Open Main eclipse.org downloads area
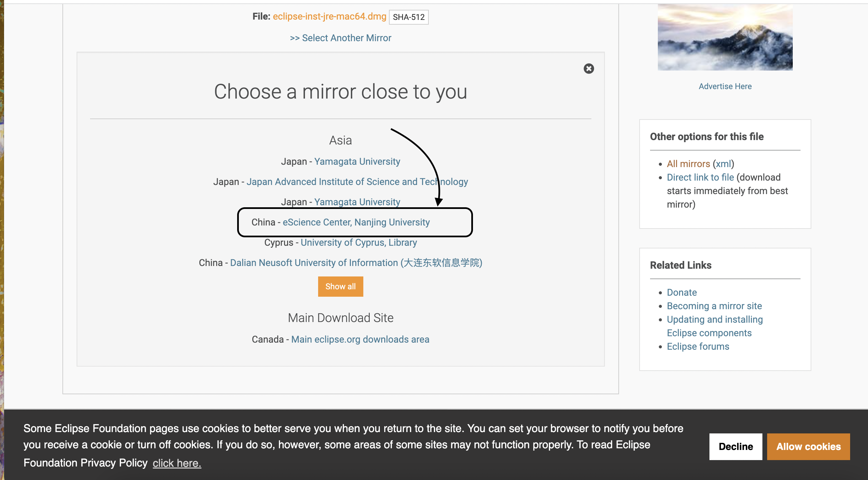The image size is (868, 480). coord(360,339)
